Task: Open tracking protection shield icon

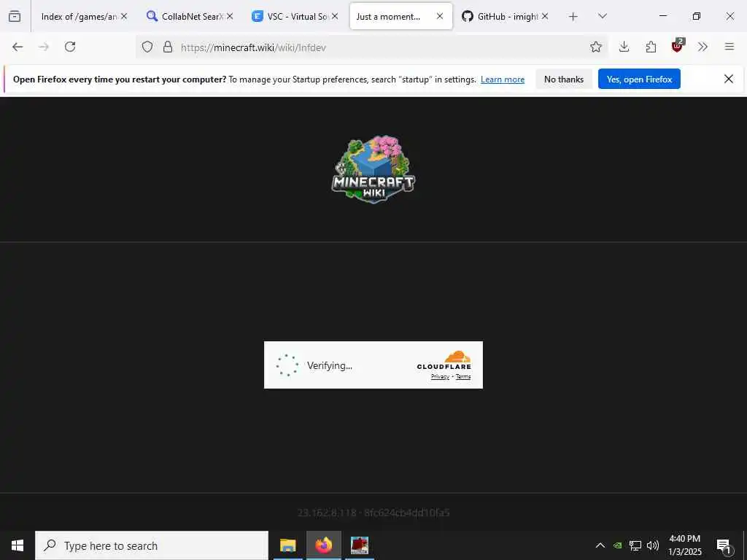Action: [x=147, y=47]
